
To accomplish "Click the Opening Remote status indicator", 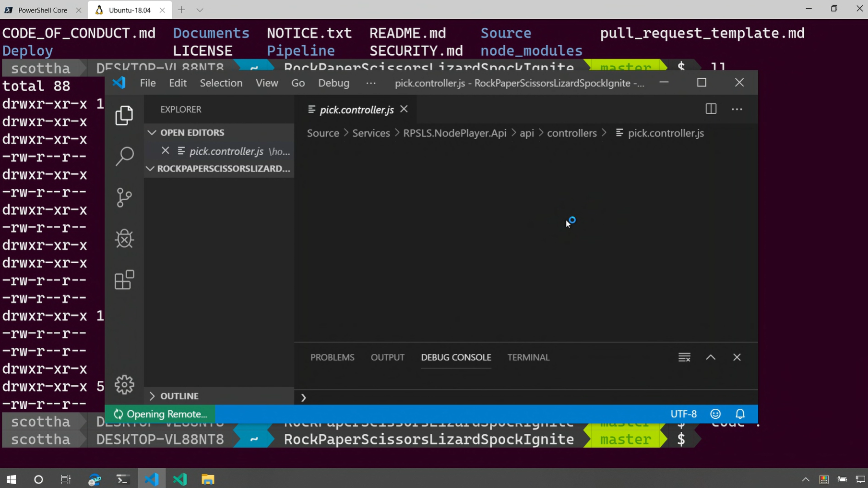I will click(x=160, y=414).
